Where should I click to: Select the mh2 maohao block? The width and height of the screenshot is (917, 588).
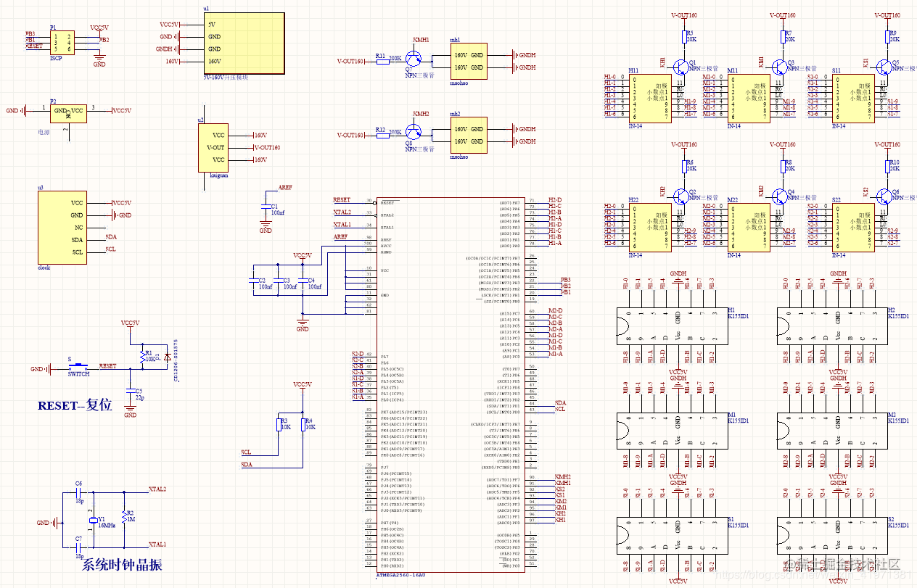coord(468,136)
